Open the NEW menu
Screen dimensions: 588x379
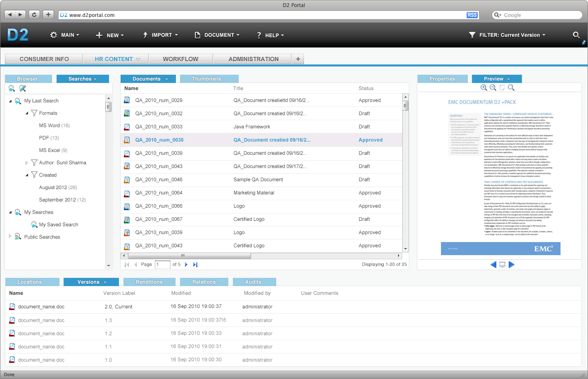tap(110, 35)
